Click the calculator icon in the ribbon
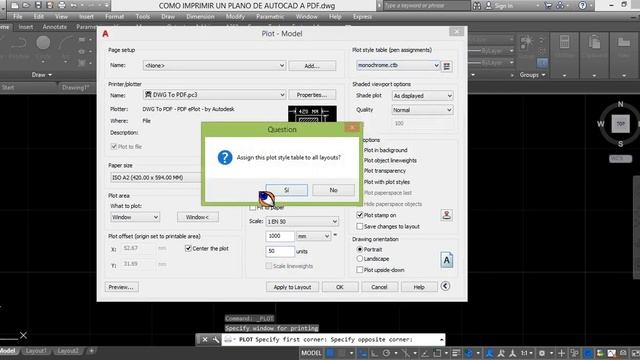640x360 pixels. click(564, 42)
